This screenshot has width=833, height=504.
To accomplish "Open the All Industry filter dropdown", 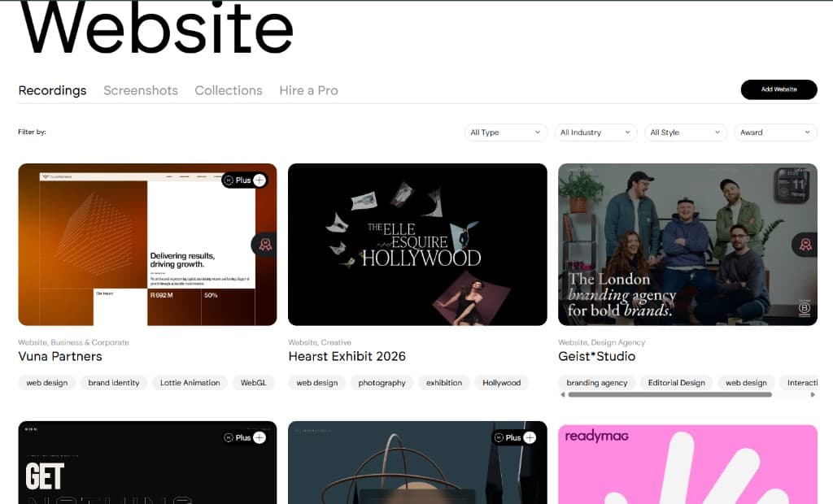I will [x=595, y=133].
